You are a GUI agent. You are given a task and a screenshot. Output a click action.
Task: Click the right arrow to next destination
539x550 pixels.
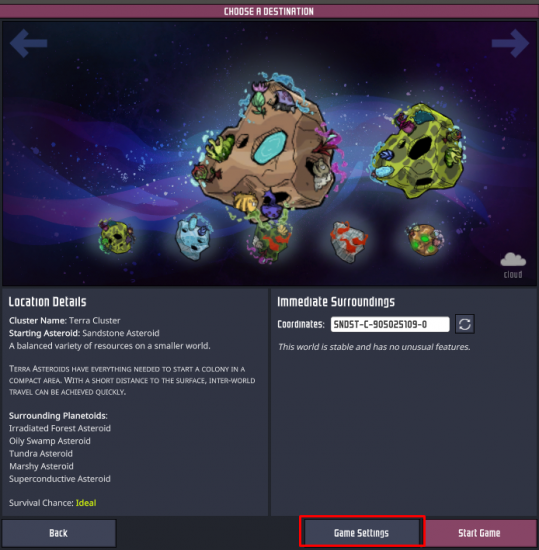point(510,43)
